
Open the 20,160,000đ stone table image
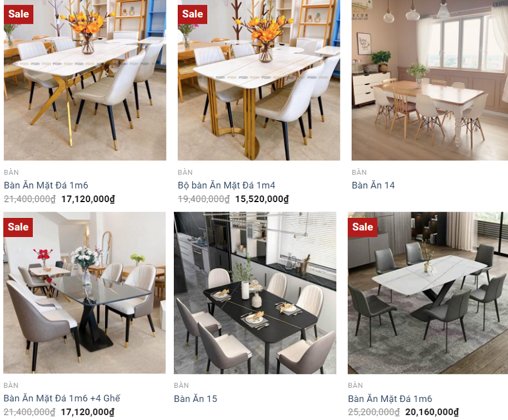[x=428, y=292]
